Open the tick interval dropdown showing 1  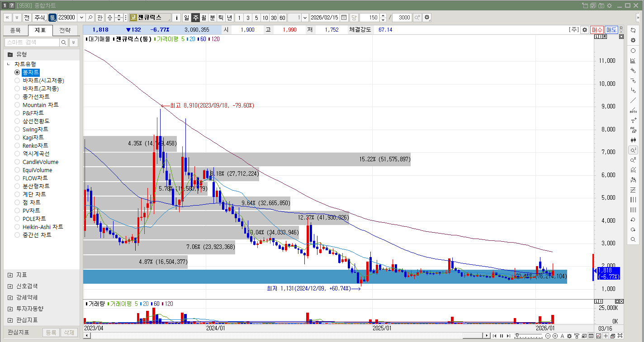pyautogui.click(x=305, y=18)
